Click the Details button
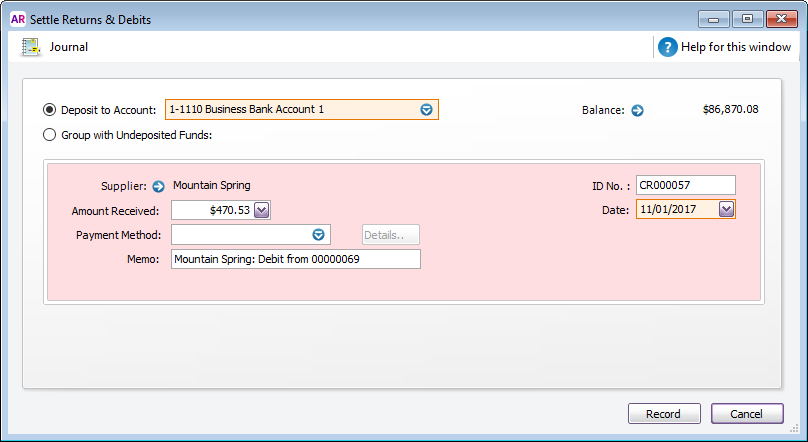Viewport: 808px width, 442px height. coord(390,235)
